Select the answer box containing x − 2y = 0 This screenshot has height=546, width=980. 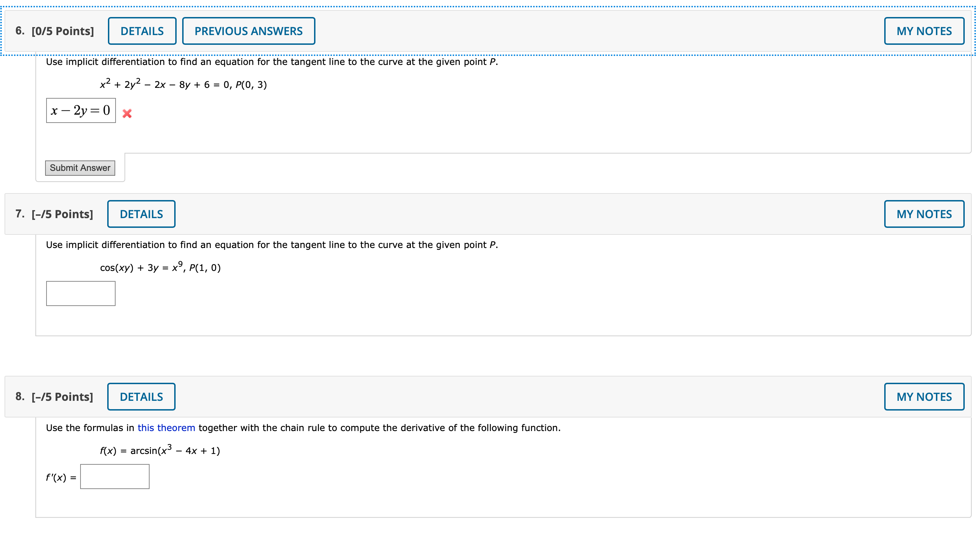point(81,110)
